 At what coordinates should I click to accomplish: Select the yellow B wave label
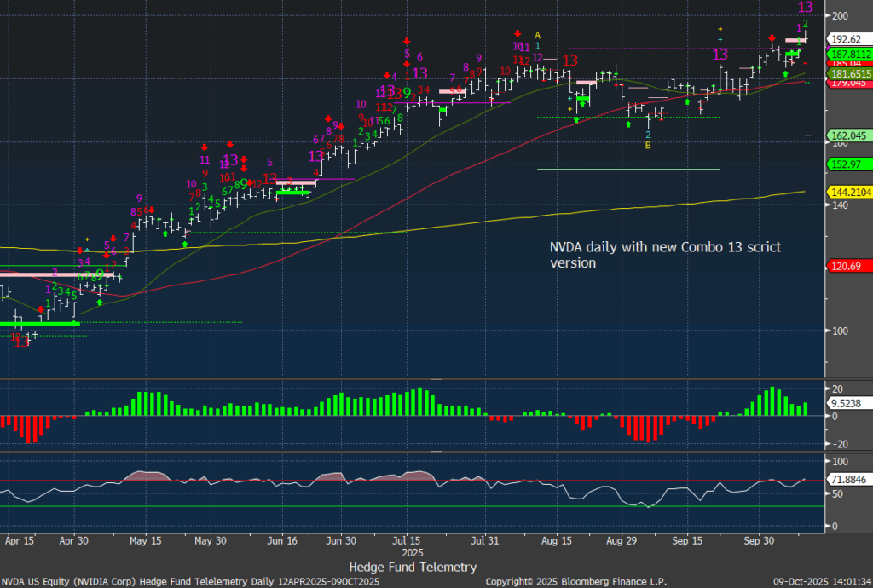pyautogui.click(x=648, y=146)
